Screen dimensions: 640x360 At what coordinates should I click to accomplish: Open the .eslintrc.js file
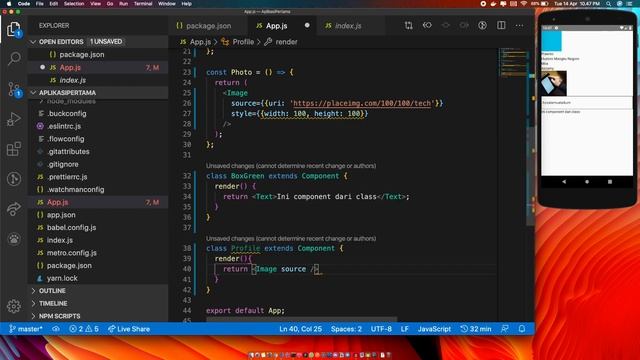tap(98, 126)
